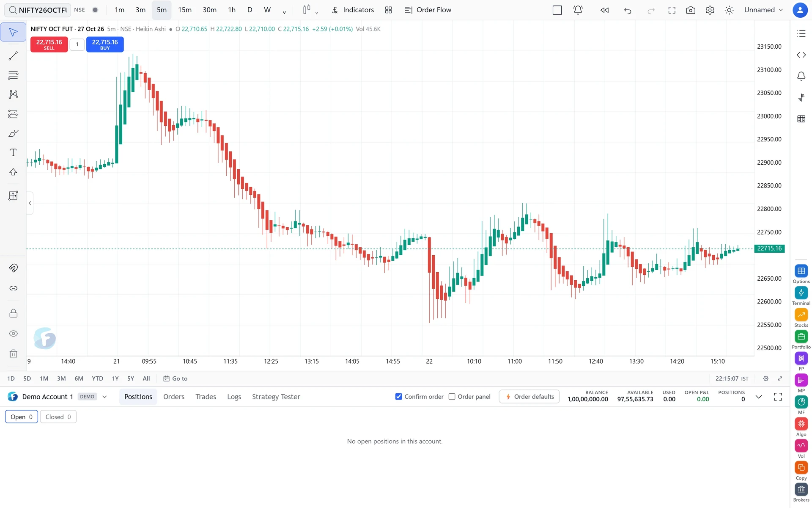Expand the Demo Account 1 dropdown

point(104,397)
